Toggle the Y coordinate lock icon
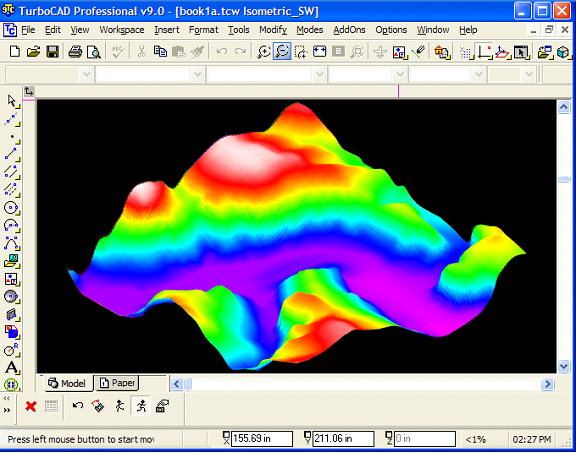 click(x=307, y=438)
